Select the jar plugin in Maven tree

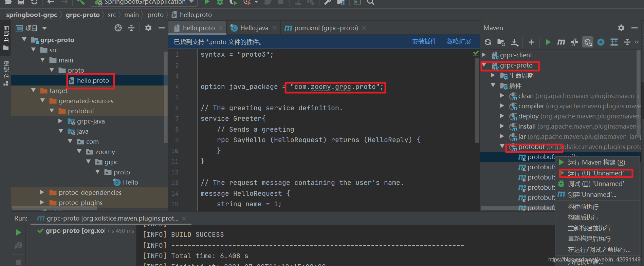[x=560, y=136]
